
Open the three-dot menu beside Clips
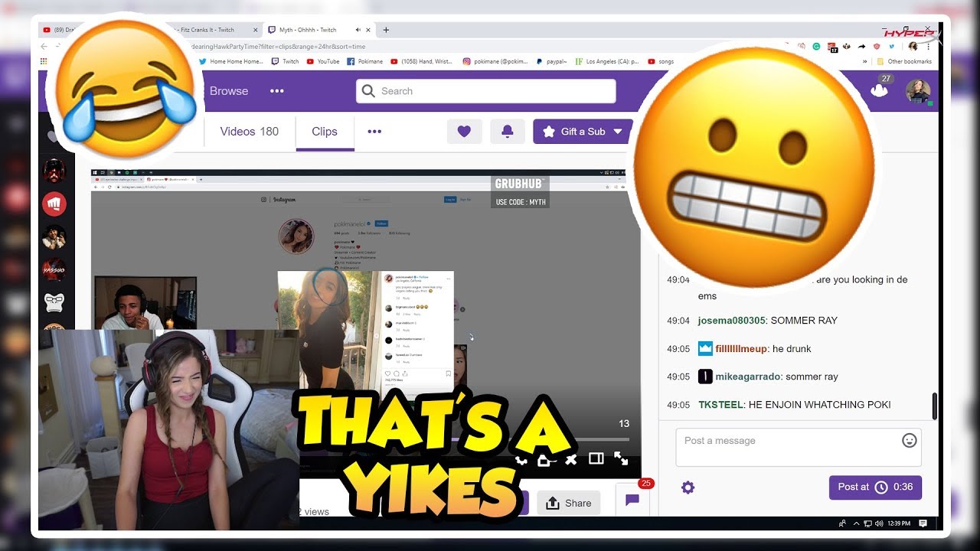point(374,132)
